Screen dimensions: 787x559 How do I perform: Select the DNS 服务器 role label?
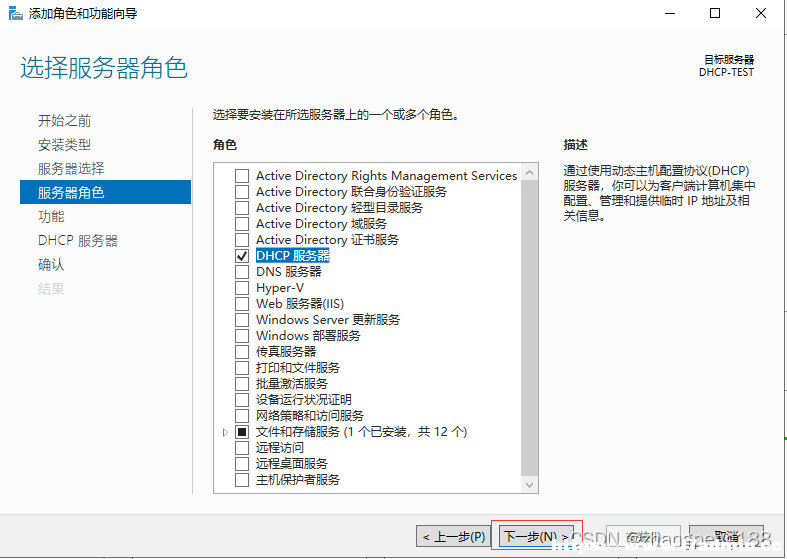[x=289, y=272]
